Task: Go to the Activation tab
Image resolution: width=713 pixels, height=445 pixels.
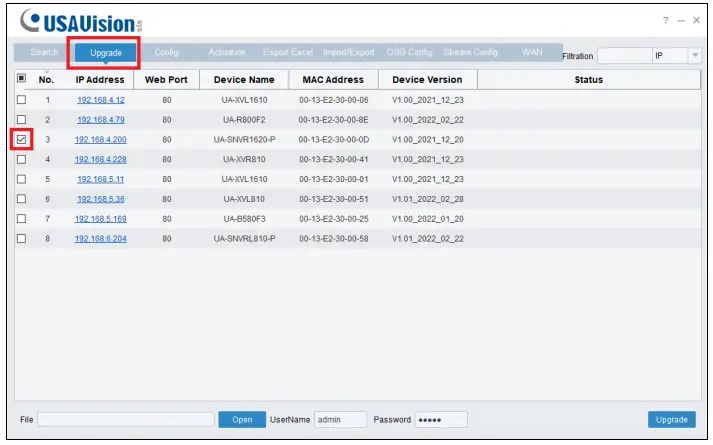Action: tap(227, 52)
